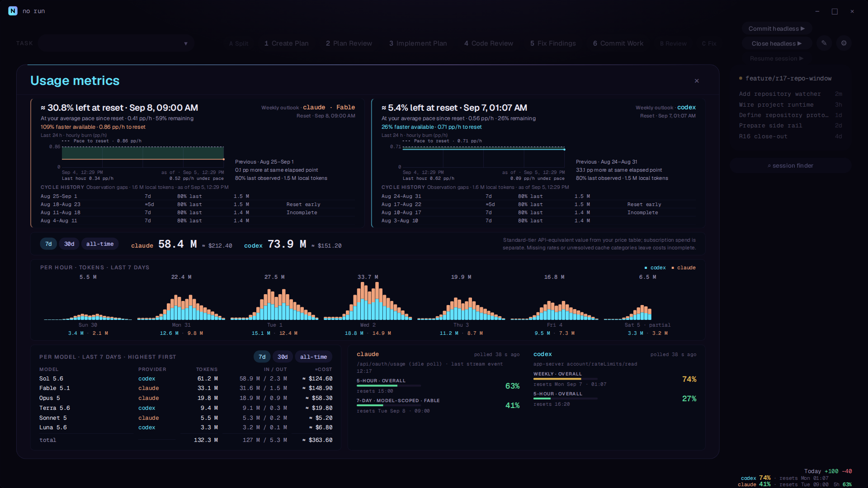
Task: Click the claude legend swatch in hourly chart
Action: (673, 268)
